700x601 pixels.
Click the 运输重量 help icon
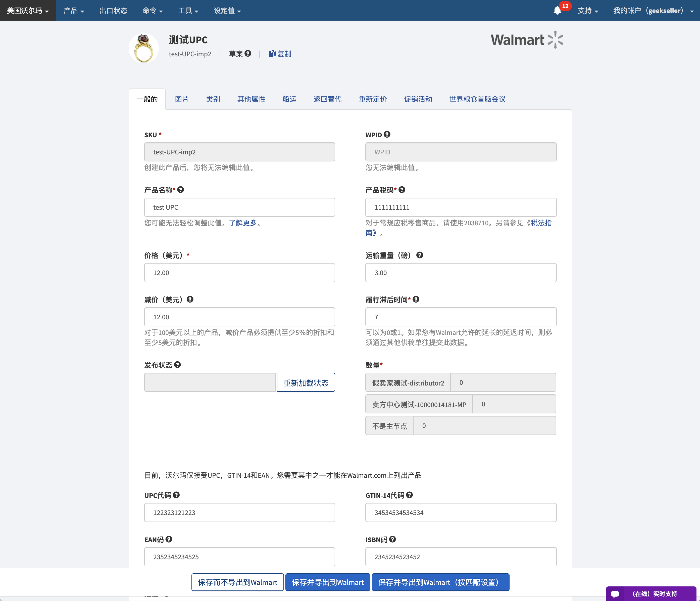[x=420, y=255]
